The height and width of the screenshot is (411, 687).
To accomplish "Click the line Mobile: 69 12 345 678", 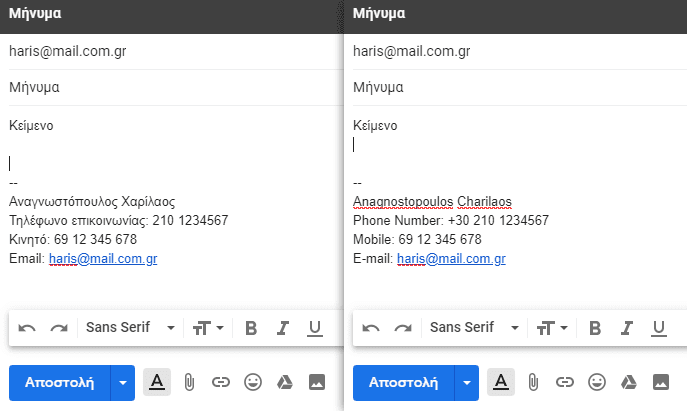I will (x=417, y=239).
